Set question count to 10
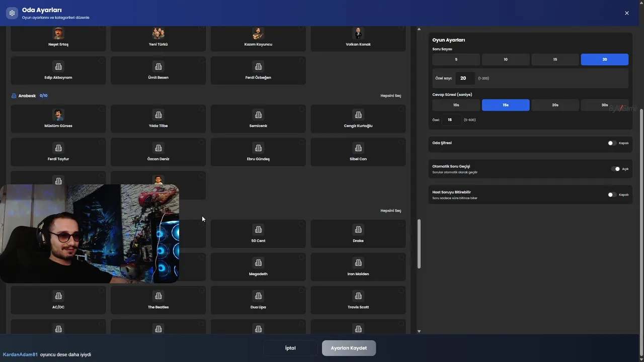The height and width of the screenshot is (362, 644). pos(506,59)
